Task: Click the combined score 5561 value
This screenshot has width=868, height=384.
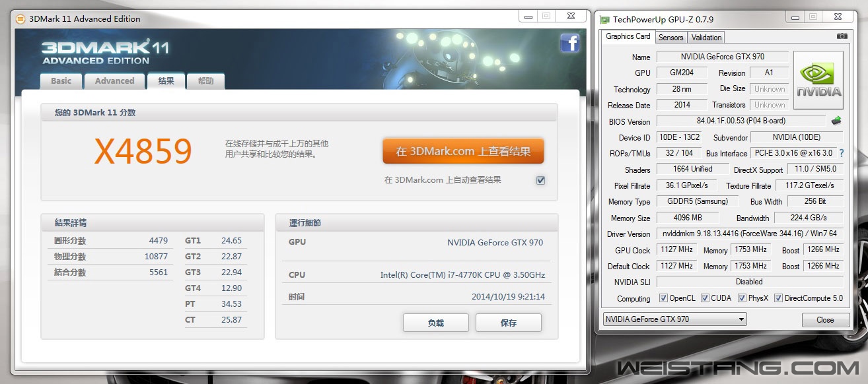Action: point(159,272)
